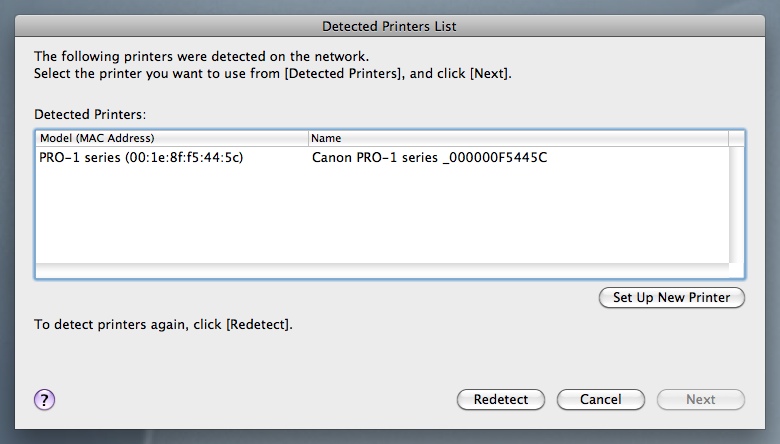Screen dimensions: 780x444
Task: Sort by Model (MAC Address) column header
Action: pos(170,138)
